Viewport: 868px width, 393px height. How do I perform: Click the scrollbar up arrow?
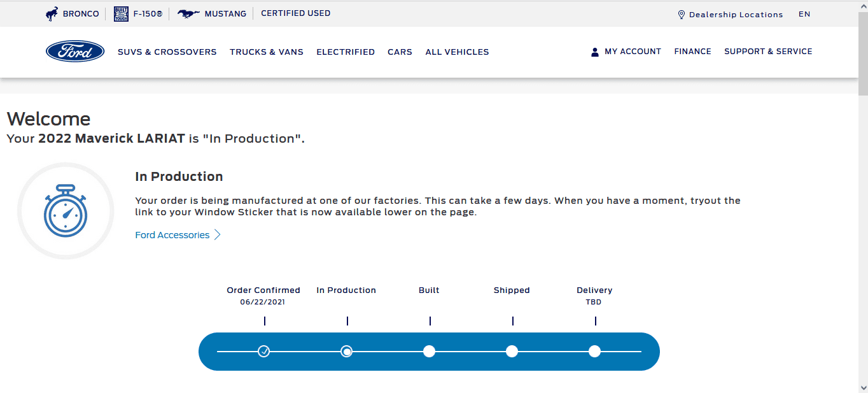coord(863,5)
